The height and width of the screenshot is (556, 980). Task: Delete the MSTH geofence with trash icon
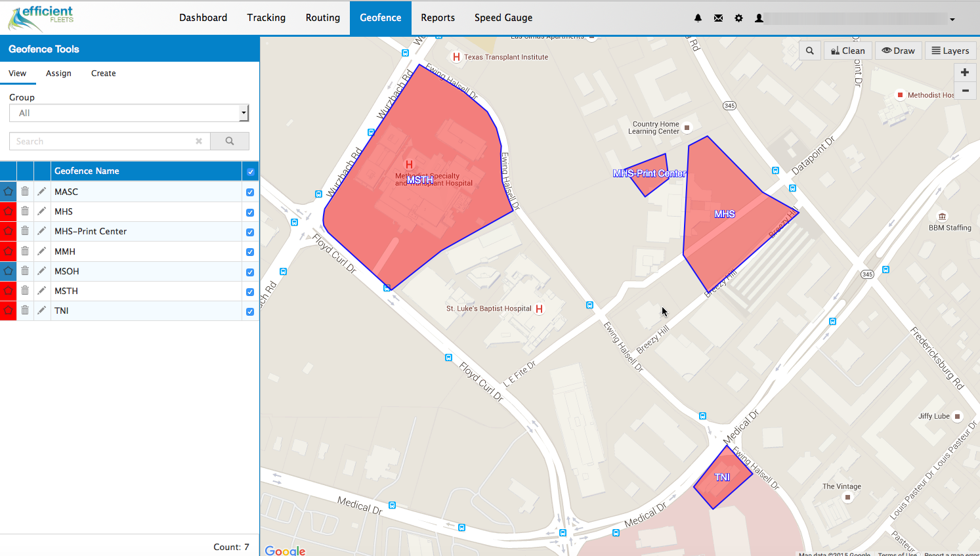pos(25,291)
